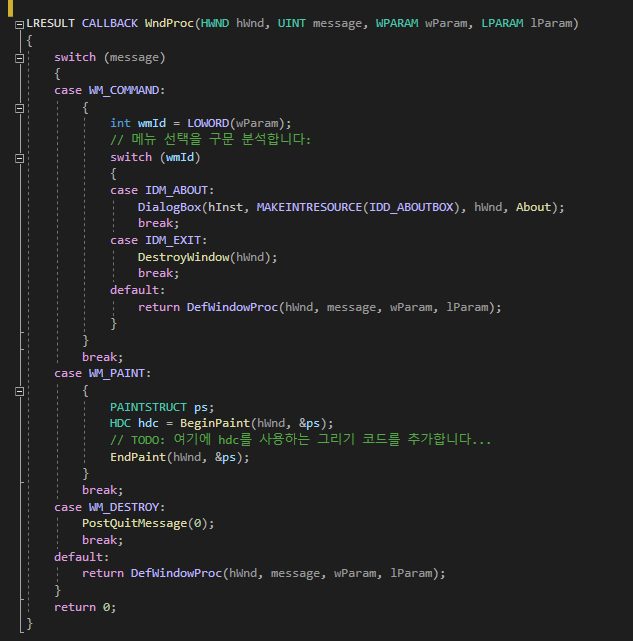
Task: Click the LRESULT return type
Action: [51, 23]
